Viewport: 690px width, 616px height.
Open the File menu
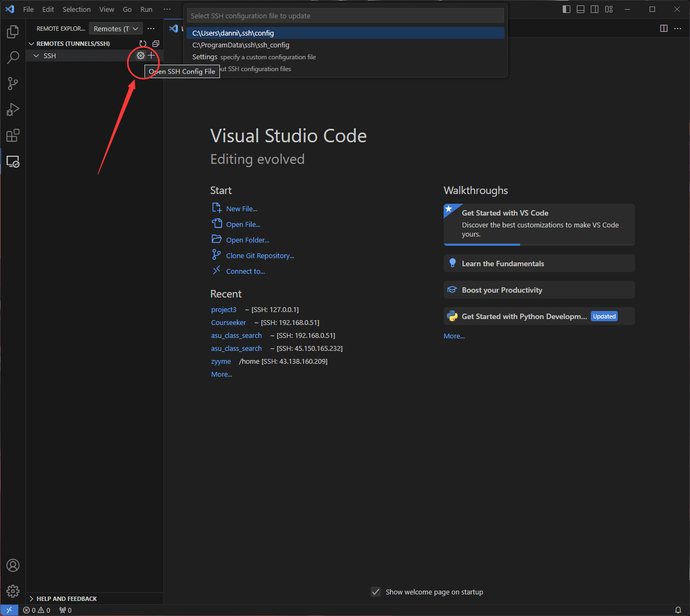pyautogui.click(x=29, y=9)
